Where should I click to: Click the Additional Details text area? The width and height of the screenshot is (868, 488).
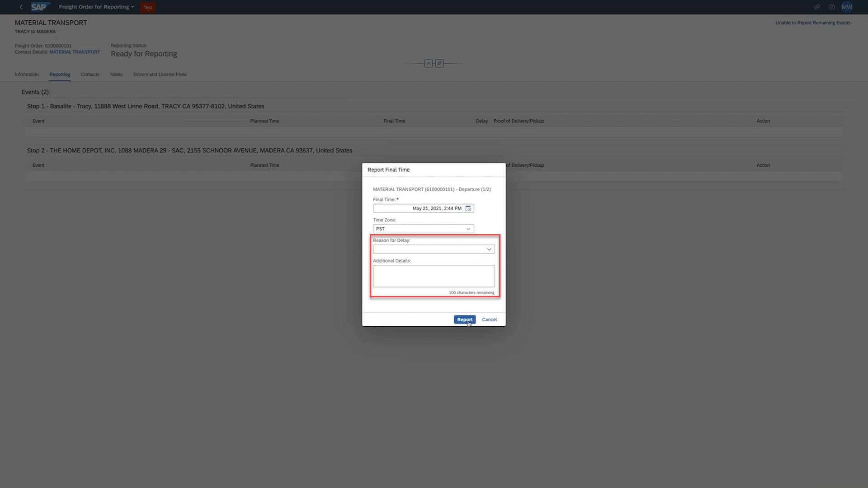[434, 276]
